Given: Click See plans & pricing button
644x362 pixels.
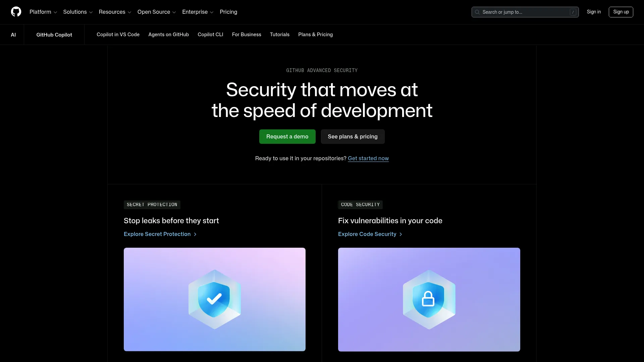Looking at the screenshot, I should click(x=353, y=136).
